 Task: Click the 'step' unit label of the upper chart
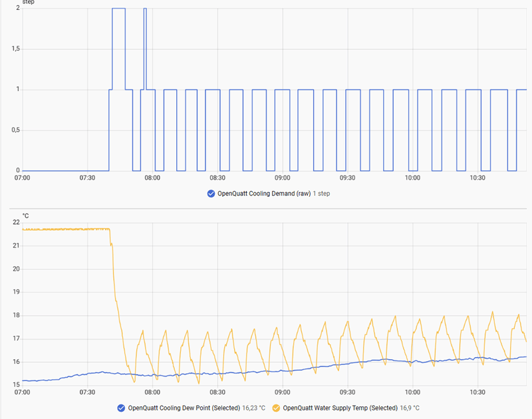click(28, 2)
